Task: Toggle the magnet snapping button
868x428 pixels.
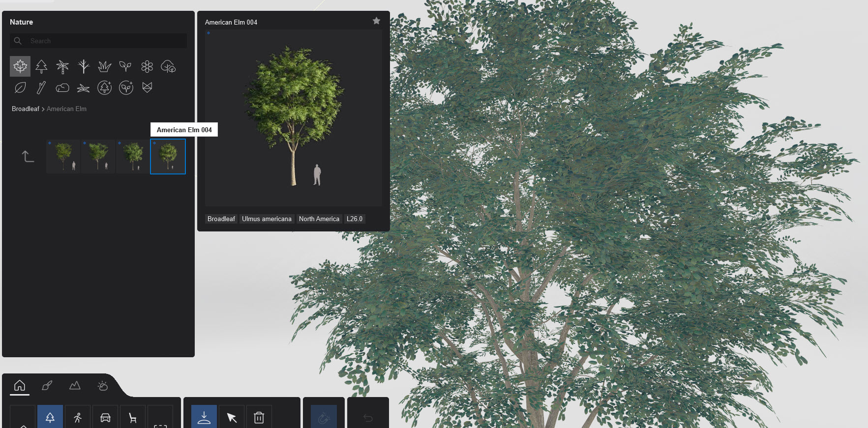Action: click(x=324, y=418)
